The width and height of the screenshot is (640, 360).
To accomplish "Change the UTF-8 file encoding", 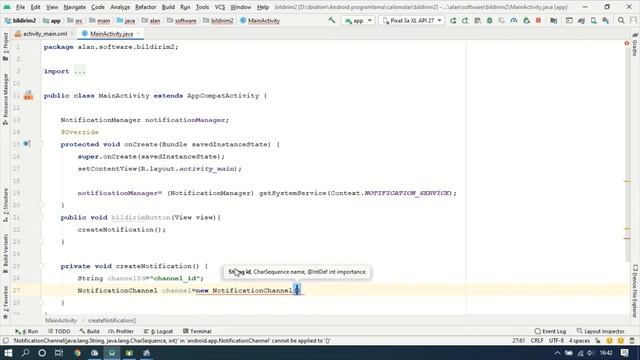I will 556,340.
